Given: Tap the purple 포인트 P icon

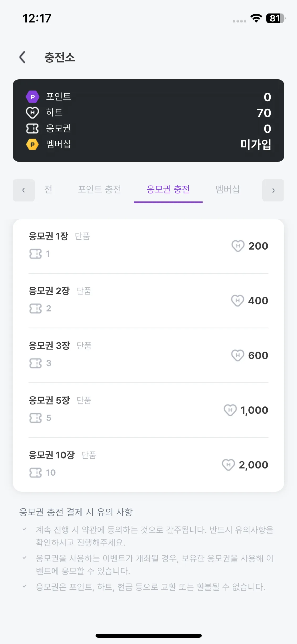Looking at the screenshot, I should (32, 97).
